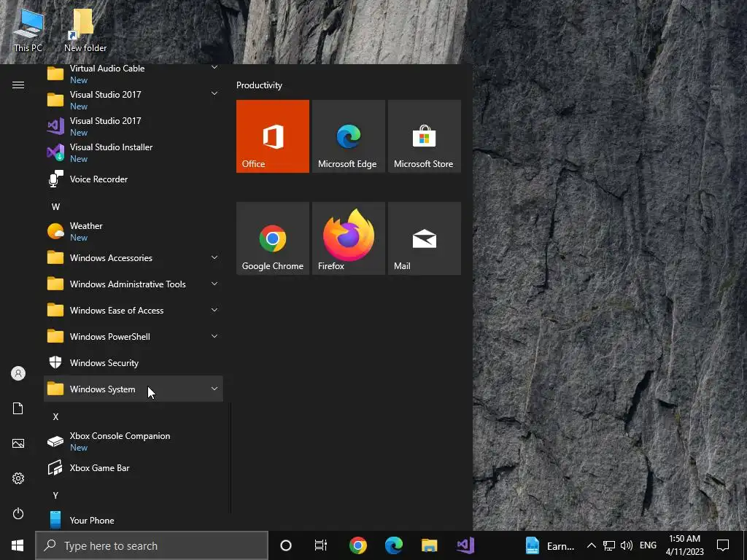Open Documents from Start sidebar
747x560 pixels.
pos(18,408)
